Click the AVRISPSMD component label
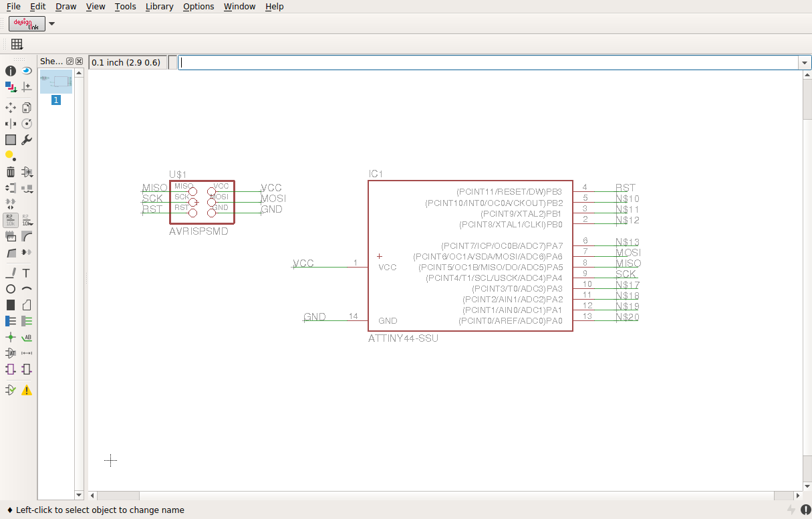The height and width of the screenshot is (519, 812). pos(198,231)
